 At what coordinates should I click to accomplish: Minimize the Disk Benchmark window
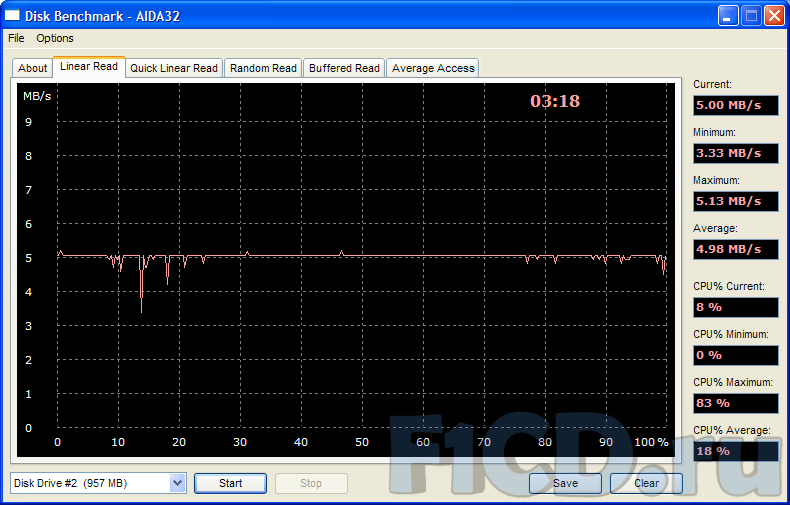[728, 16]
